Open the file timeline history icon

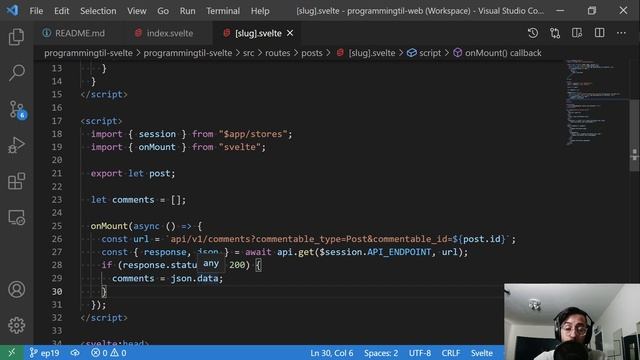click(533, 33)
